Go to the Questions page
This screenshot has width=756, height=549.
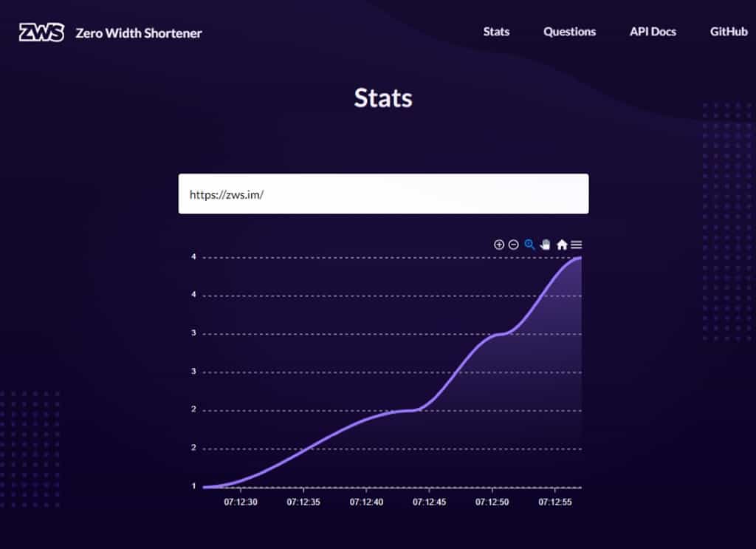coord(569,31)
